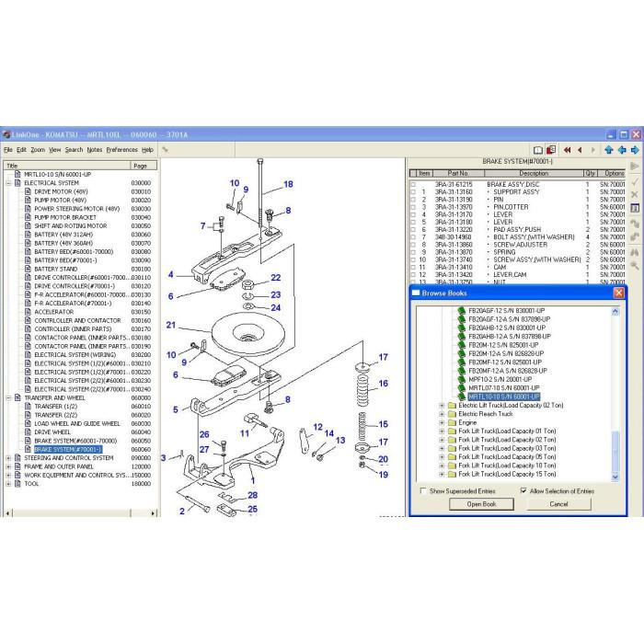The image size is (644, 644).
Task: Click the Cancel button in Browse Books
Action: coord(558,504)
